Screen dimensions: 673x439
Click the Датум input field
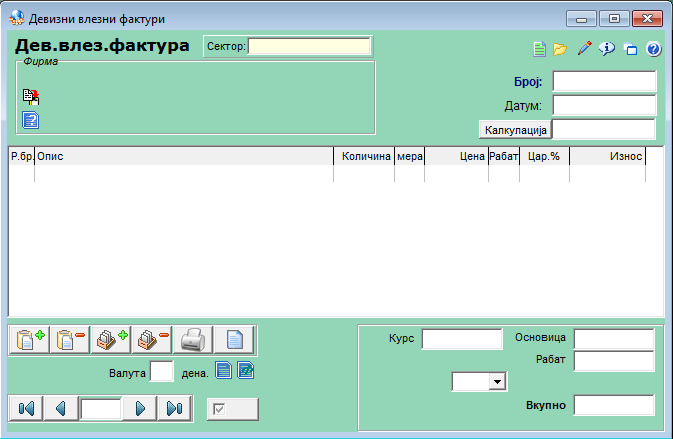[604, 105]
